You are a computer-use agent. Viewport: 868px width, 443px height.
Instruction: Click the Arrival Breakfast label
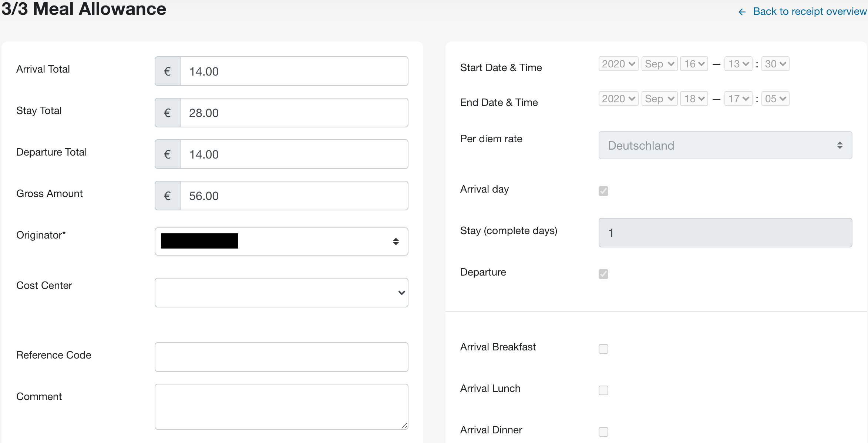coord(498,347)
